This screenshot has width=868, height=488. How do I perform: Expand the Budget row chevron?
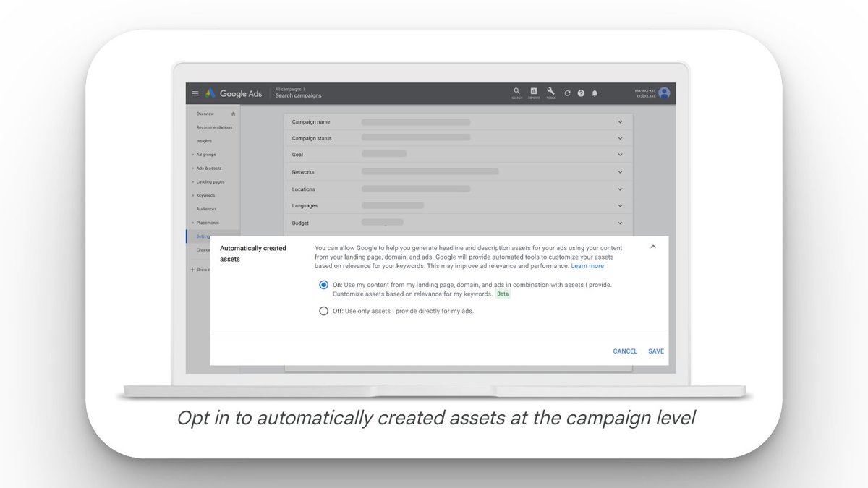(620, 223)
